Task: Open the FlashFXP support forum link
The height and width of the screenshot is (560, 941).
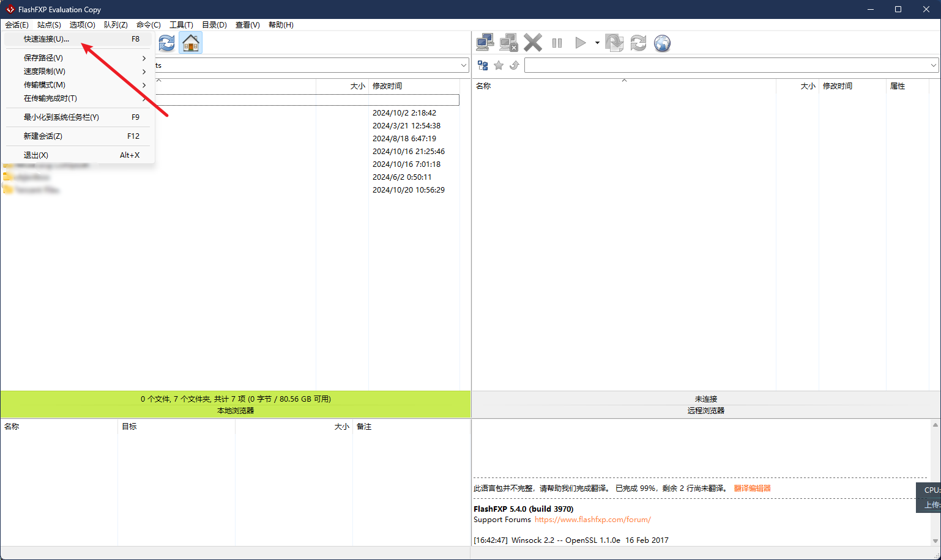Action: [x=592, y=520]
